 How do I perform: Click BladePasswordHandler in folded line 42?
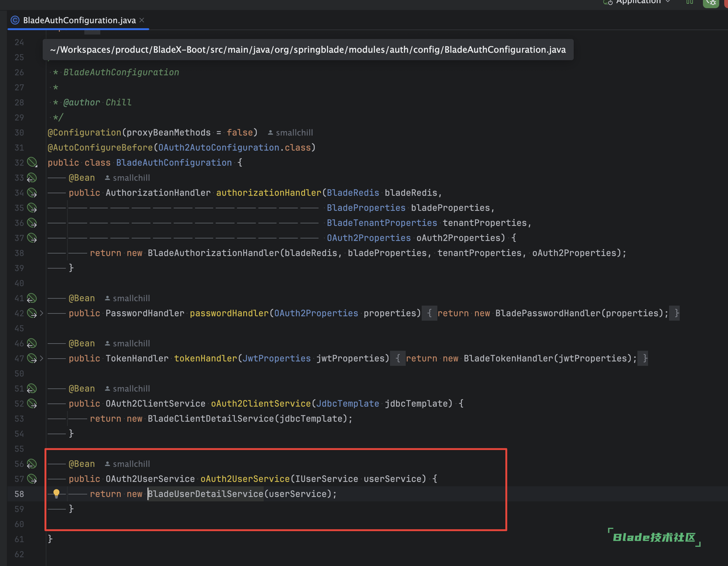548,313
